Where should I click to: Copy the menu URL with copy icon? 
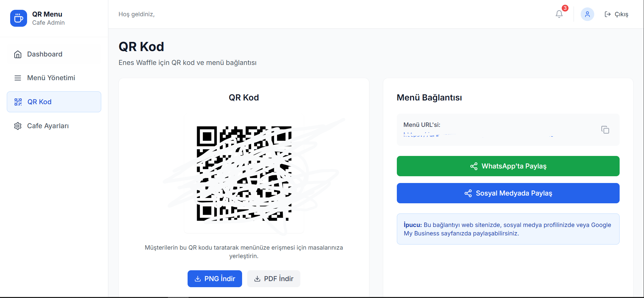point(605,130)
